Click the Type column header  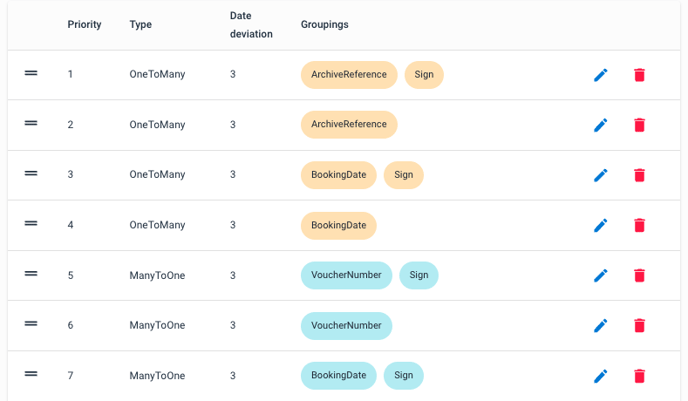(140, 24)
